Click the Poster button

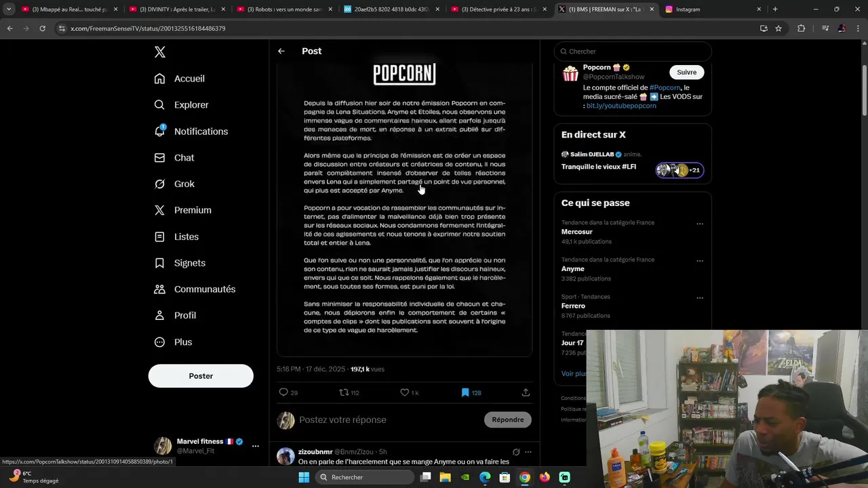coord(201,376)
